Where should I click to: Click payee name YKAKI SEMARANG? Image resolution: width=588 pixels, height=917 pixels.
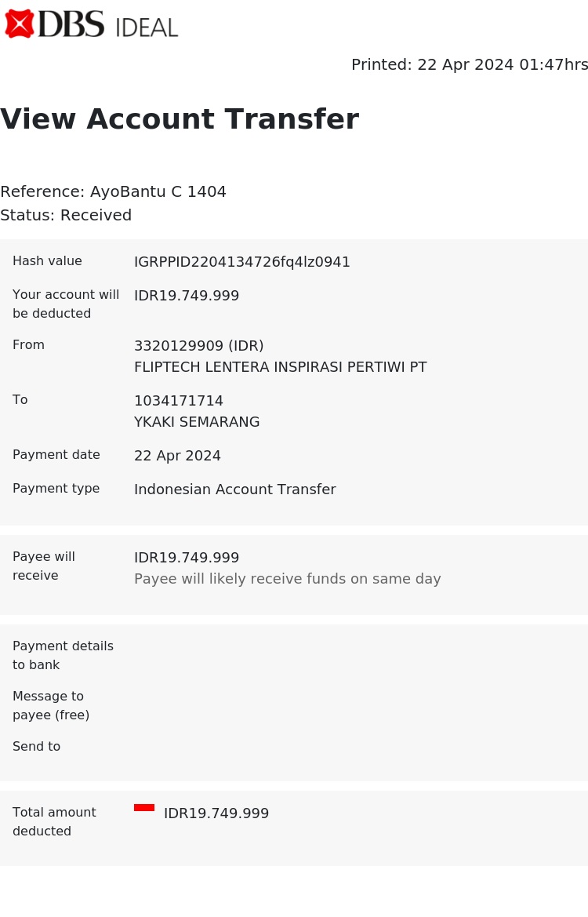click(x=197, y=422)
